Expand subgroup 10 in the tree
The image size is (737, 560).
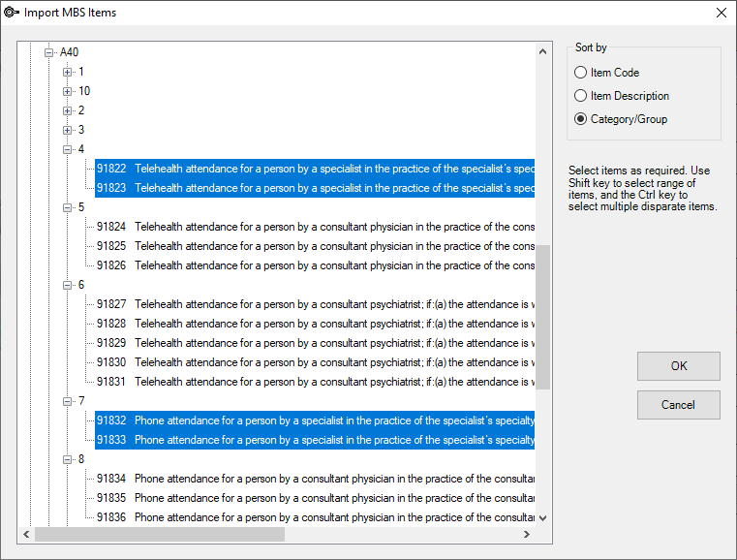pos(67,91)
